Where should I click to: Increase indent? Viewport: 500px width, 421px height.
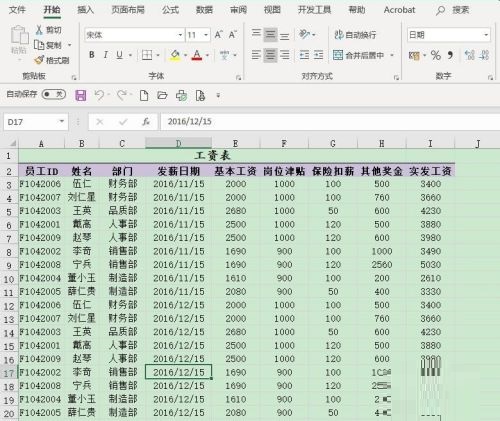[318, 55]
